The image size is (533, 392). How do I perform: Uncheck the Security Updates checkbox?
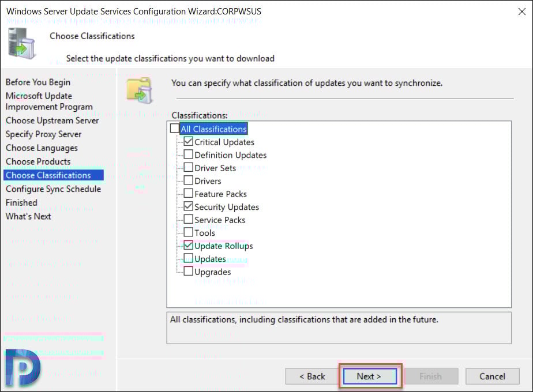(x=188, y=206)
